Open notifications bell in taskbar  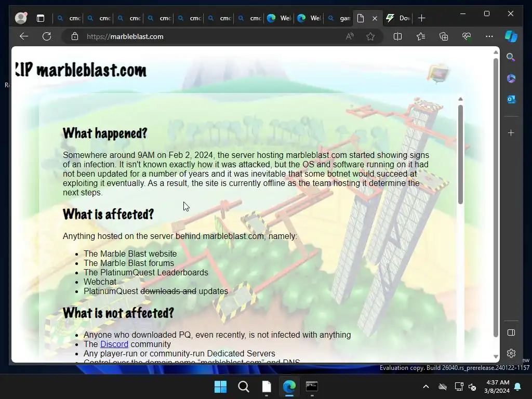[517, 387]
